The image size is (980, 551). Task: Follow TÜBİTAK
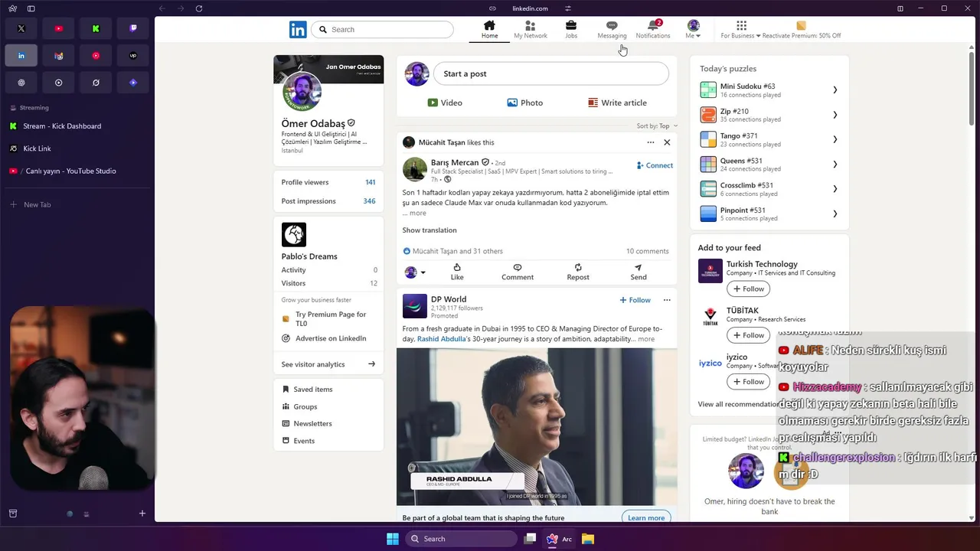coord(748,335)
